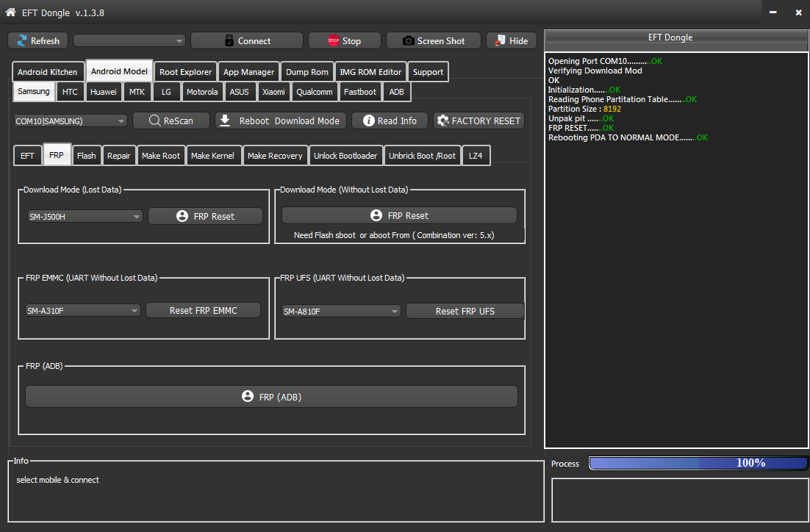Screen dimensions: 810x532
Task: Click the gear icon on FACTORY RESET
Action: [442, 121]
